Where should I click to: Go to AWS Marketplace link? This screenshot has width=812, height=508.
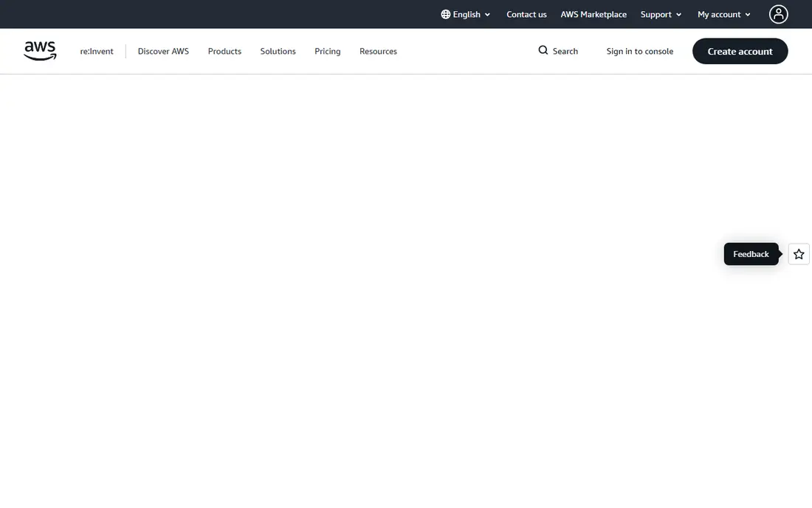[593, 15]
